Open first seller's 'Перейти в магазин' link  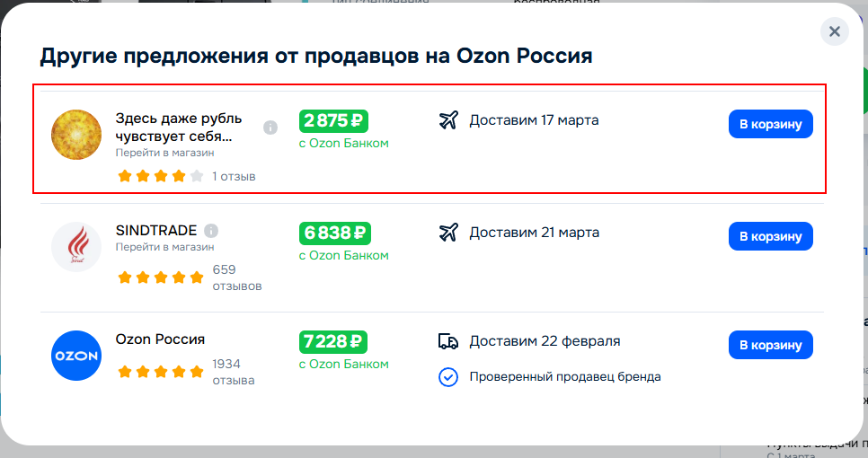[x=165, y=153]
